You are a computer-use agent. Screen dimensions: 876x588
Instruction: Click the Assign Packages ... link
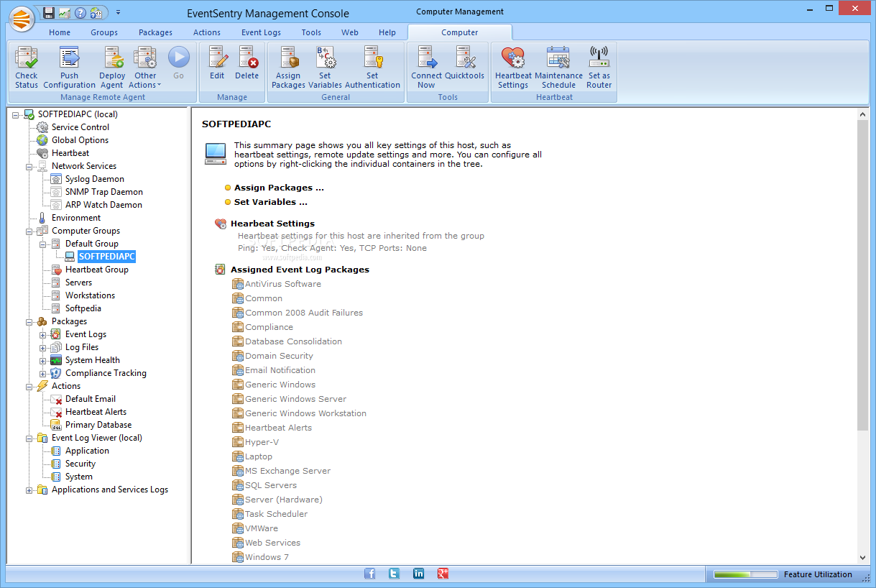(x=279, y=188)
